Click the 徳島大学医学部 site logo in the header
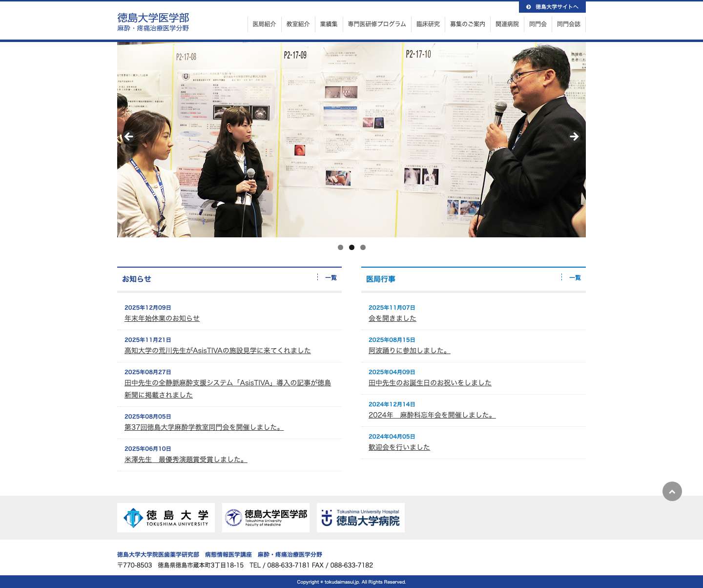Image resolution: width=703 pixels, height=588 pixels. pos(152,22)
